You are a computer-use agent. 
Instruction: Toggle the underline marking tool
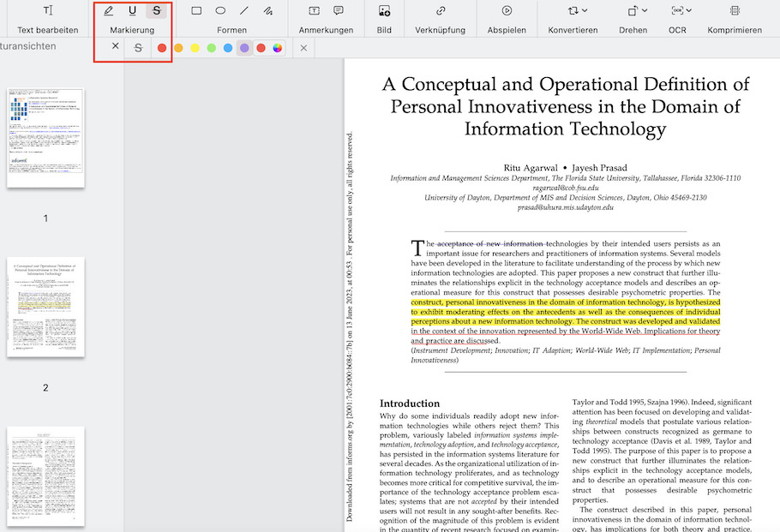pos(132,11)
